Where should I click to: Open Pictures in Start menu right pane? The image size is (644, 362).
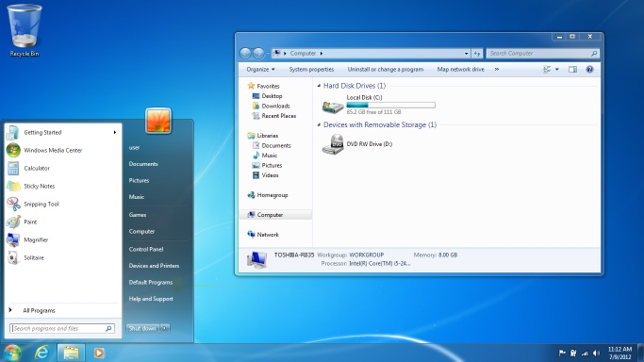[x=139, y=180]
